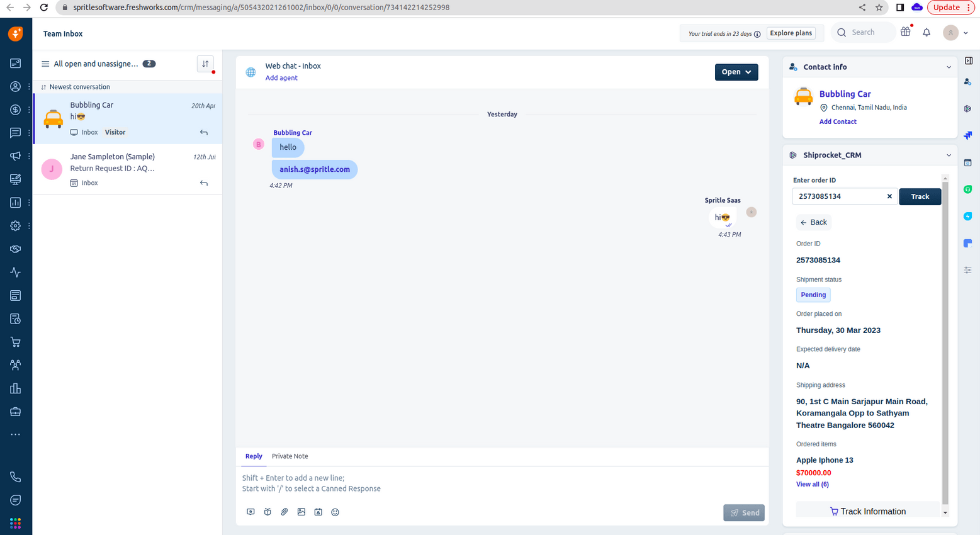The width and height of the screenshot is (980, 535).
Task: Open the Conversations chat icon in sidebar
Action: [16, 133]
